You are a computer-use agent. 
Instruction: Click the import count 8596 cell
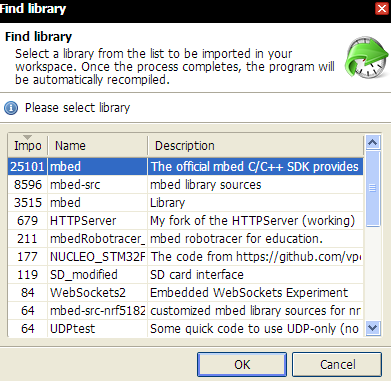pyautogui.click(x=28, y=184)
